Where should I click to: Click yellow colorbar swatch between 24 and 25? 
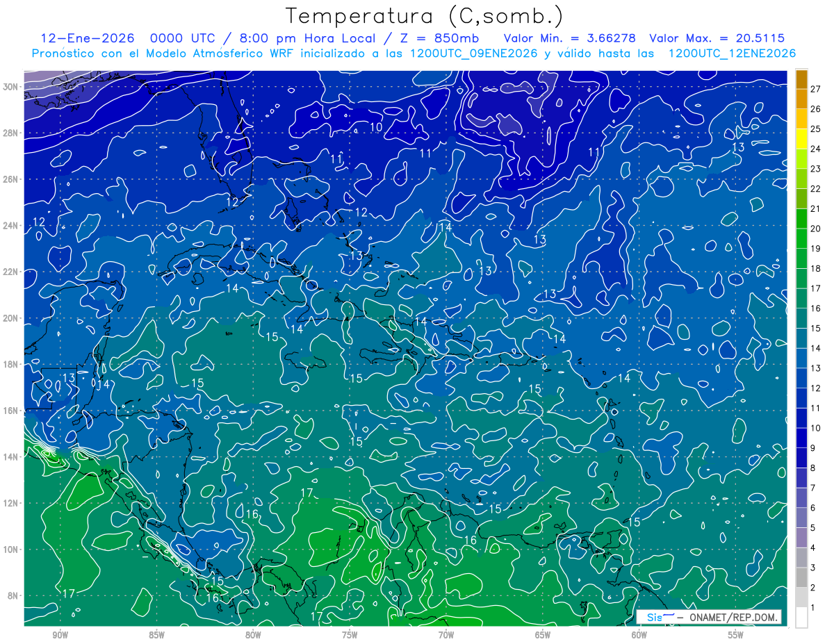coord(801,139)
